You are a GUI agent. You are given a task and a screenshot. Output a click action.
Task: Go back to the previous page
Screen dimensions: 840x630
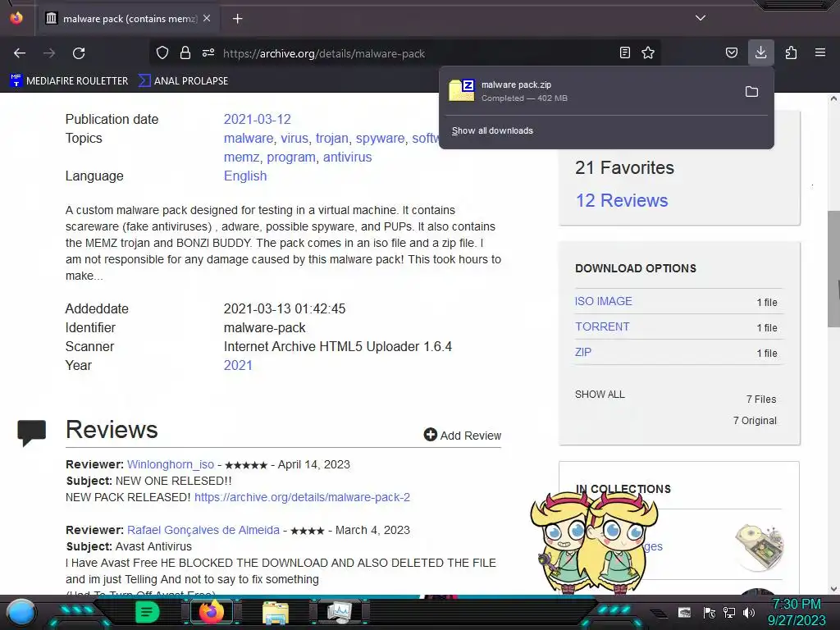coord(20,53)
